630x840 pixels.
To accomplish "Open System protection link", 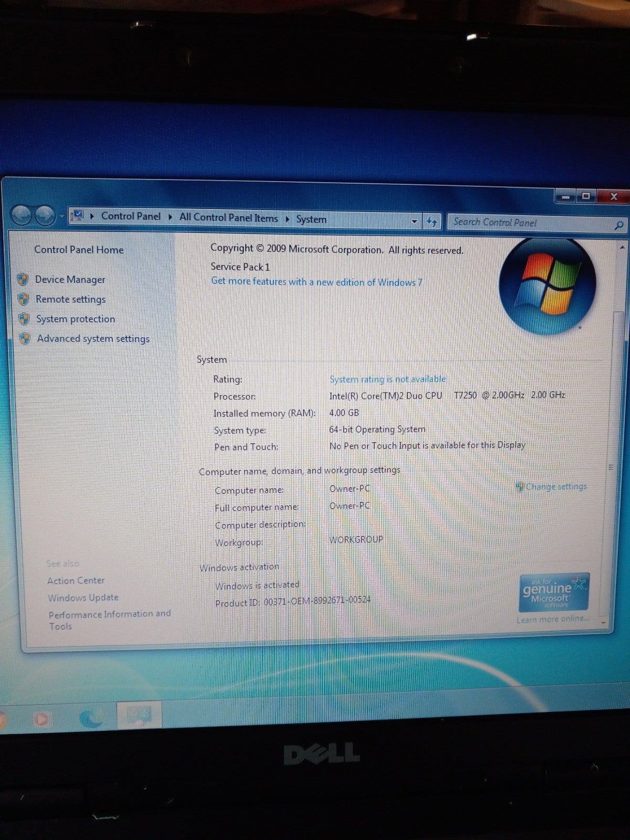I will (x=75, y=319).
